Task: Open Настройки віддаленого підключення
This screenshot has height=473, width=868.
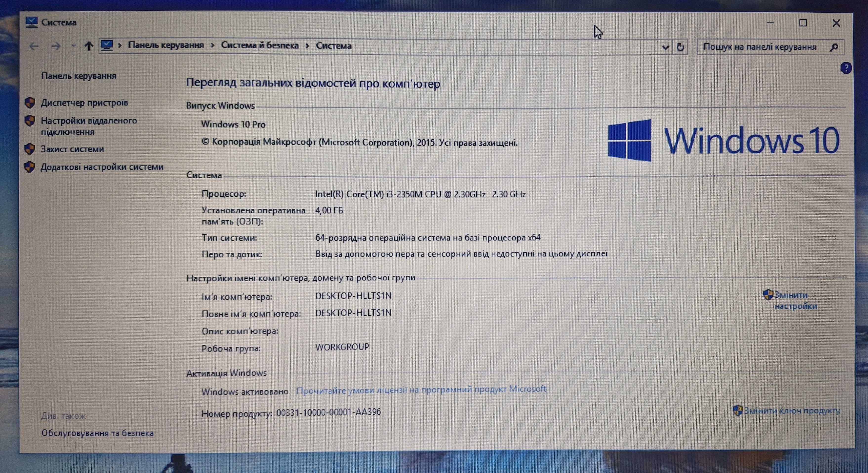Action: pyautogui.click(x=89, y=126)
